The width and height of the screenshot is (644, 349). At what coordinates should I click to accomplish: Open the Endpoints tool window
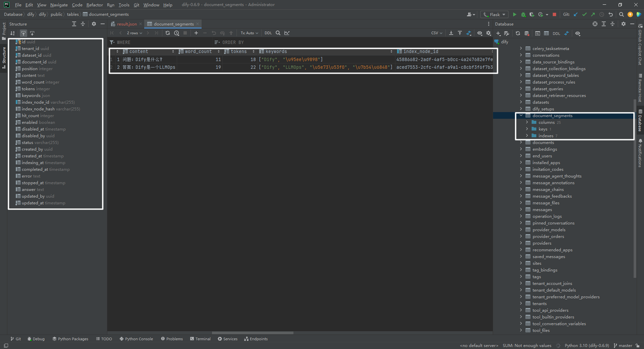256,339
